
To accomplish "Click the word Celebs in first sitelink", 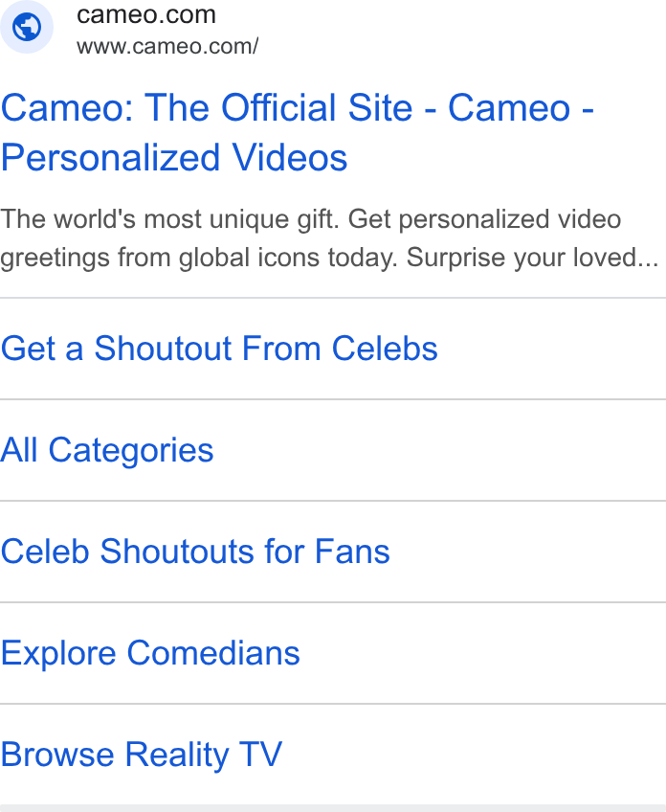I will [x=385, y=348].
